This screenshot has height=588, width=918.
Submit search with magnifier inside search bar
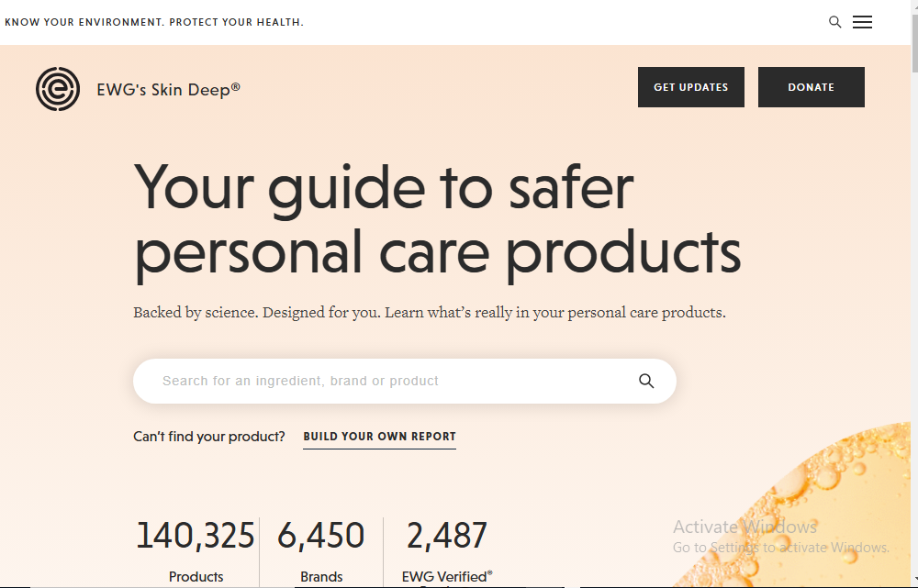point(646,382)
